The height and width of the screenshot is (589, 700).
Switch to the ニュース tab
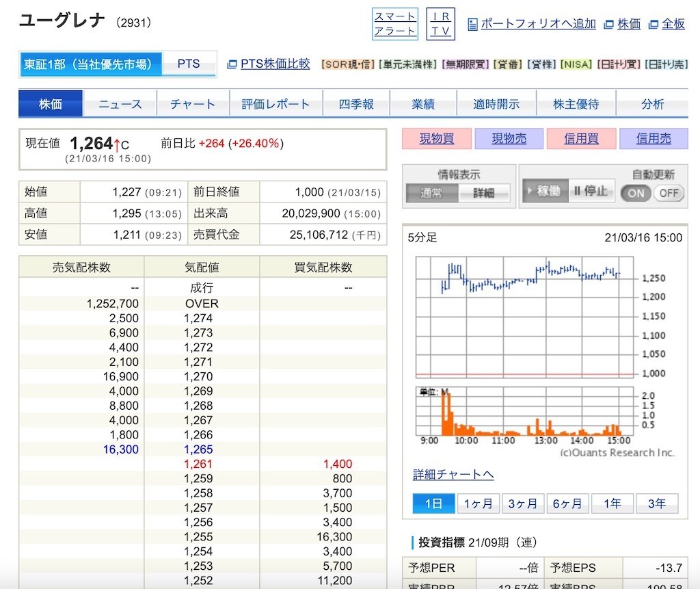(x=120, y=104)
